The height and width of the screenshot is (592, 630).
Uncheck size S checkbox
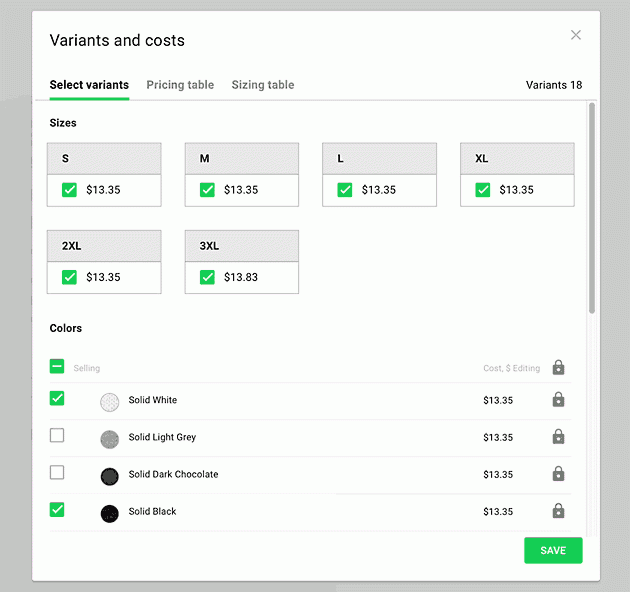(x=69, y=190)
